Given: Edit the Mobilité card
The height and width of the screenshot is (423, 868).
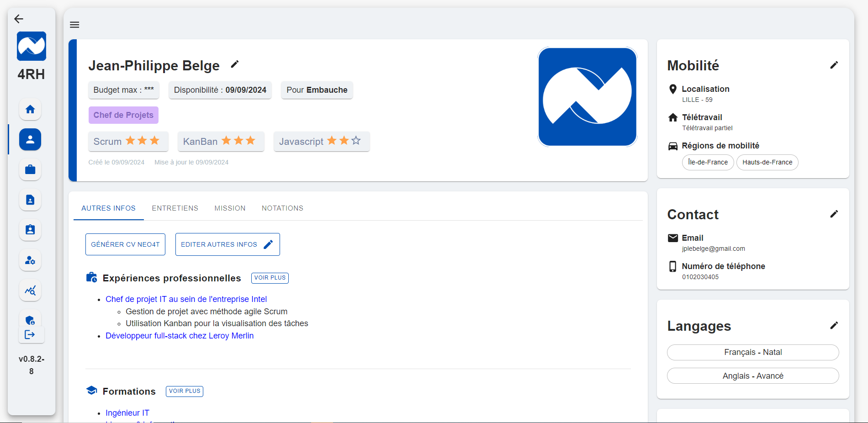Looking at the screenshot, I should [834, 65].
